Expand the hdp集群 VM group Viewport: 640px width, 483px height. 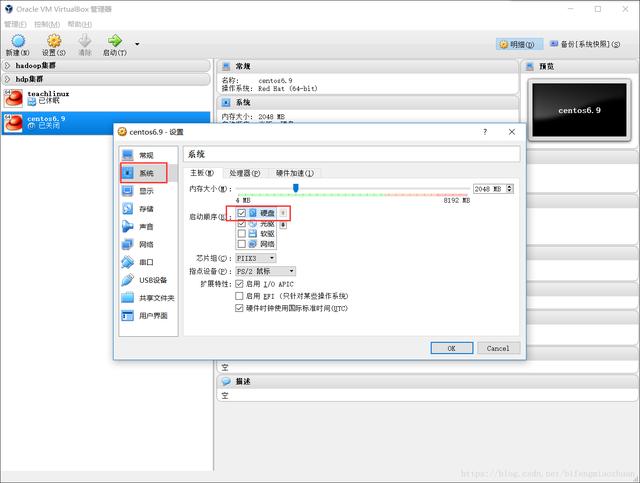(106, 79)
